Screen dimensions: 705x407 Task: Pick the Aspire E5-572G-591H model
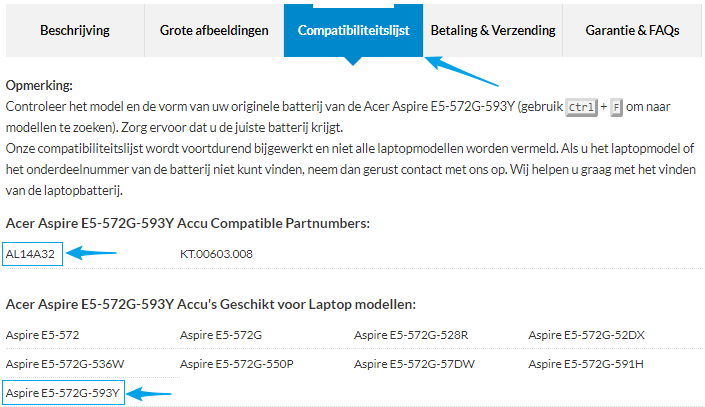[x=586, y=364]
